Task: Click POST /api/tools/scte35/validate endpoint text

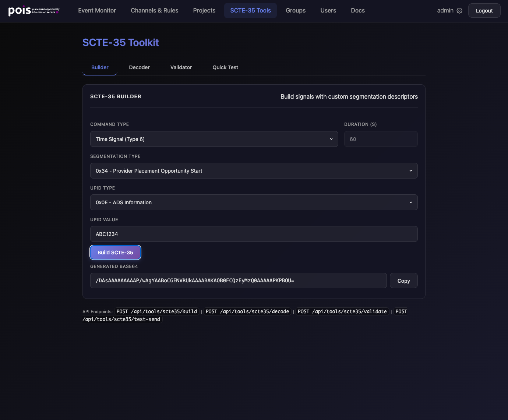Action: point(342,311)
